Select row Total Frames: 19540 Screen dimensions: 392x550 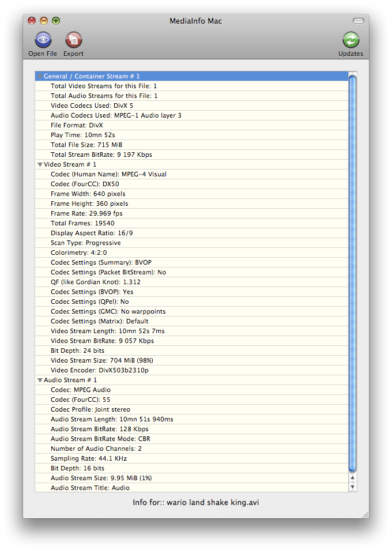(x=191, y=224)
